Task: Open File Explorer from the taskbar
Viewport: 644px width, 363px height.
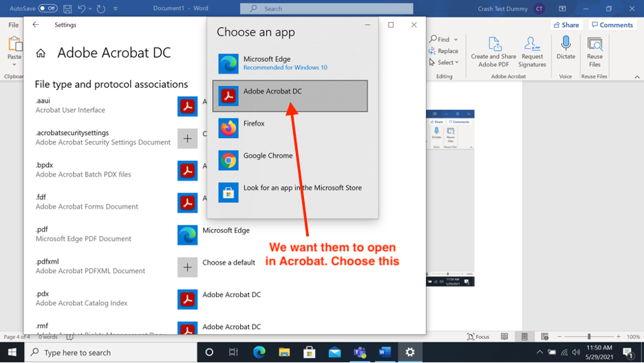Action: 284,352
